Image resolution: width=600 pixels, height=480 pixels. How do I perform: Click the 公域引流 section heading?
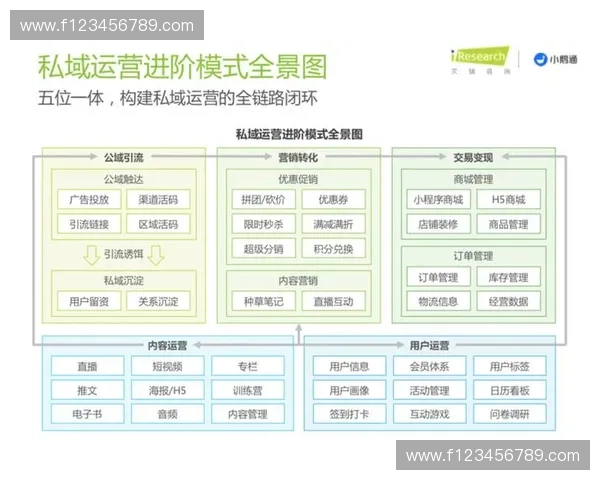point(124,157)
